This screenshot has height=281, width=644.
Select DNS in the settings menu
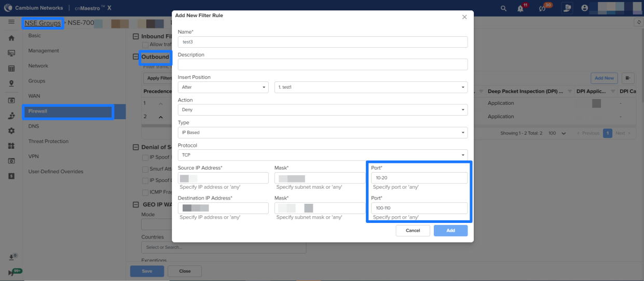coord(33,126)
